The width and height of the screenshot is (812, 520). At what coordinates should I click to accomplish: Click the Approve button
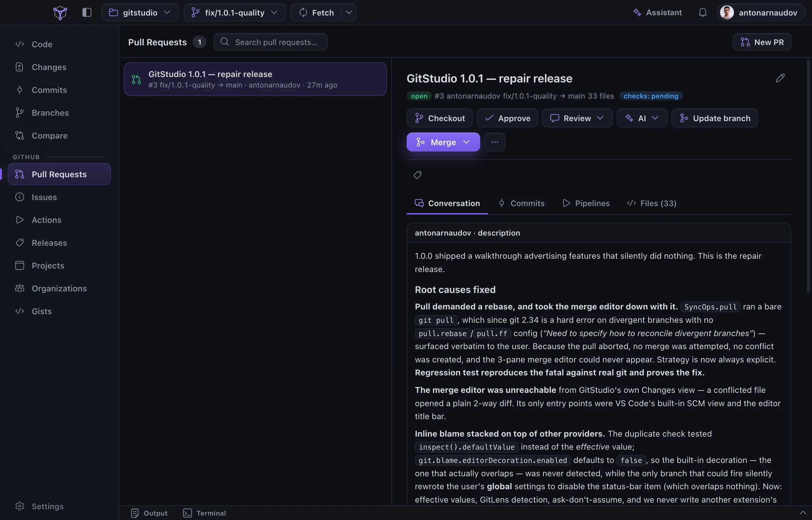pos(508,118)
